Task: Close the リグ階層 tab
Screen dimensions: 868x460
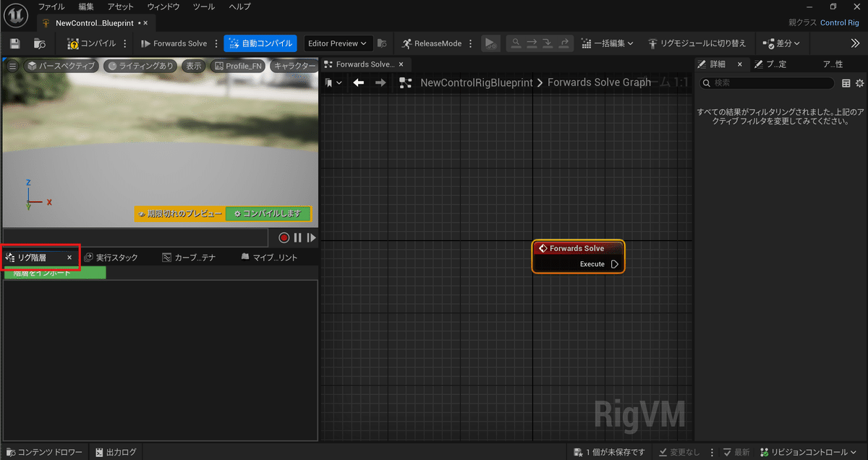Action: point(69,257)
